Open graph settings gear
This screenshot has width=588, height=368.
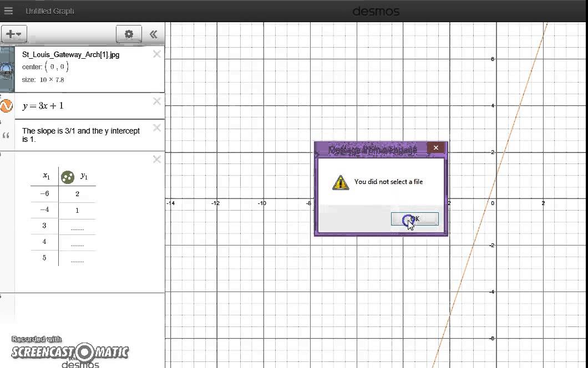point(129,34)
